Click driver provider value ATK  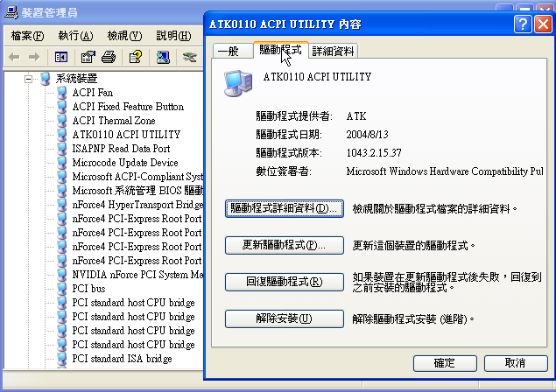(356, 116)
